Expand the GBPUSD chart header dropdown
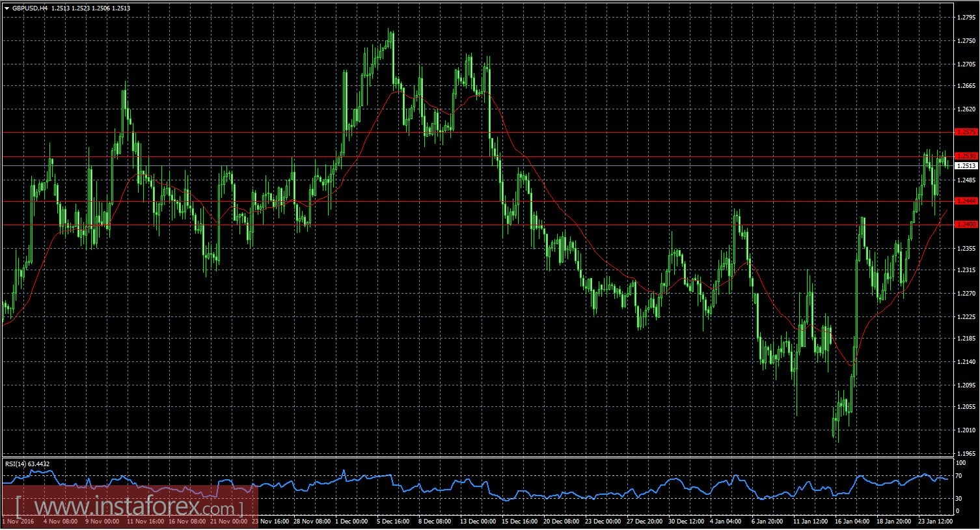 tap(7, 7)
